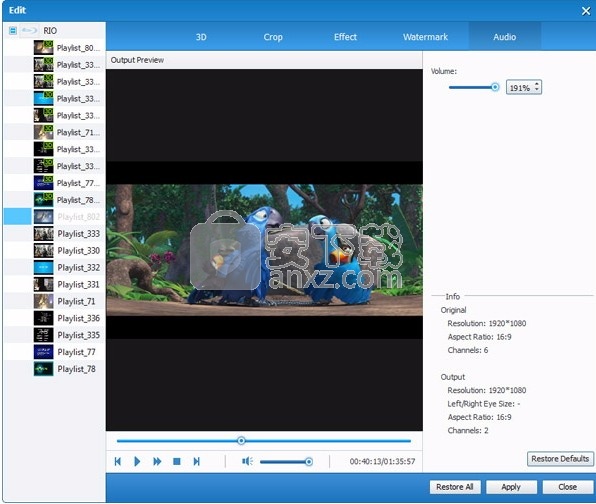Decrease volume percentage with down arrow
Screen dimensions: 596x504
point(537,90)
